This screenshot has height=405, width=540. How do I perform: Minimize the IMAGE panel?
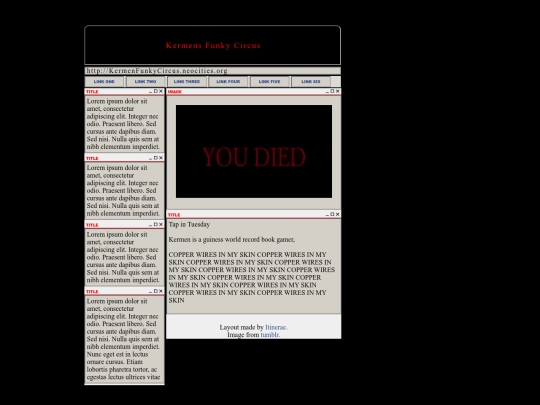[x=327, y=91]
